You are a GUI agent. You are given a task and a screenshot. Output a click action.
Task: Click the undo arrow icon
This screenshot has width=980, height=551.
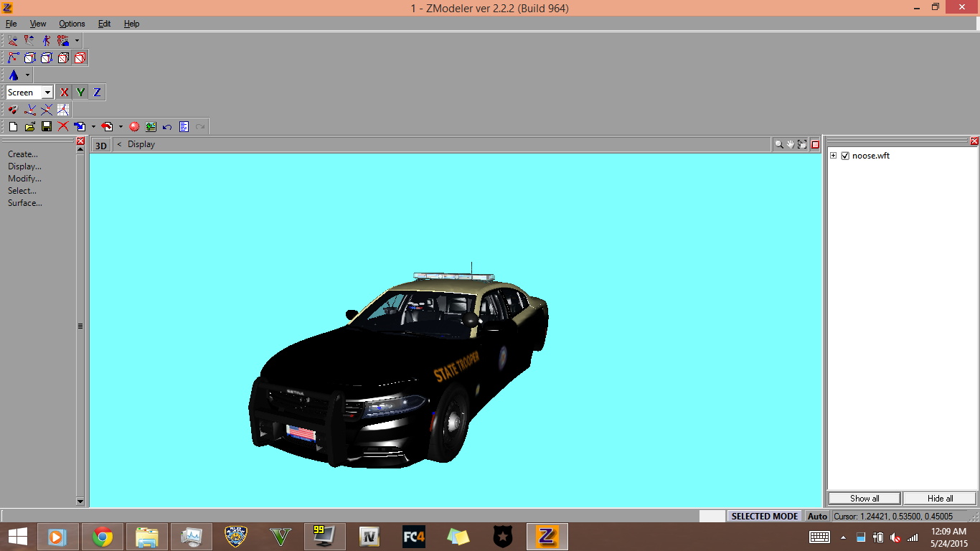[167, 127]
